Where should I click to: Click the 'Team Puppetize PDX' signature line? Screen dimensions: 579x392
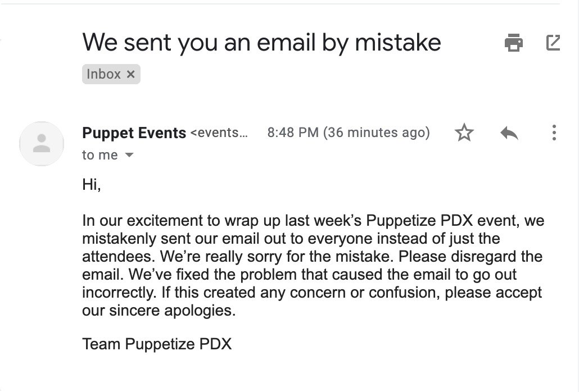tap(157, 343)
